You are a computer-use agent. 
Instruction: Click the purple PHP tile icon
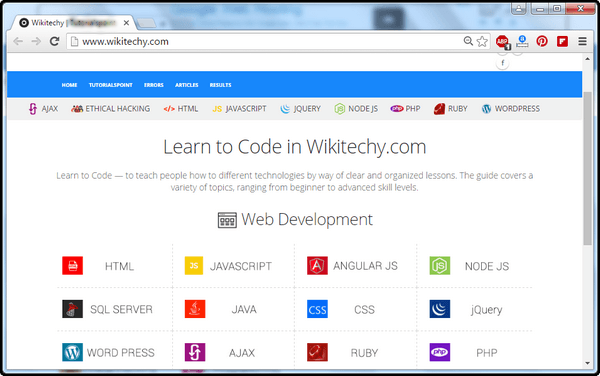click(440, 352)
